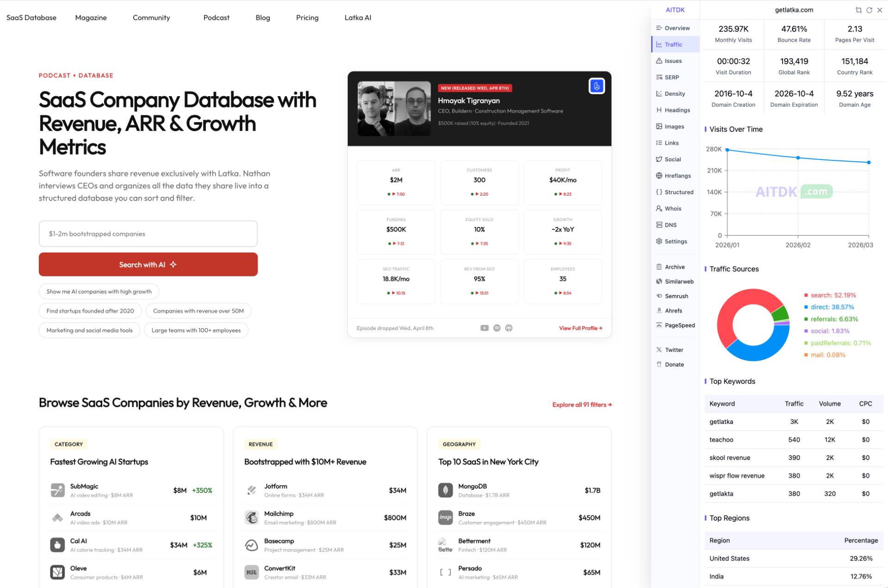Open the SaaS Database nav item
Image resolution: width=888 pixels, height=588 pixels.
(x=31, y=18)
